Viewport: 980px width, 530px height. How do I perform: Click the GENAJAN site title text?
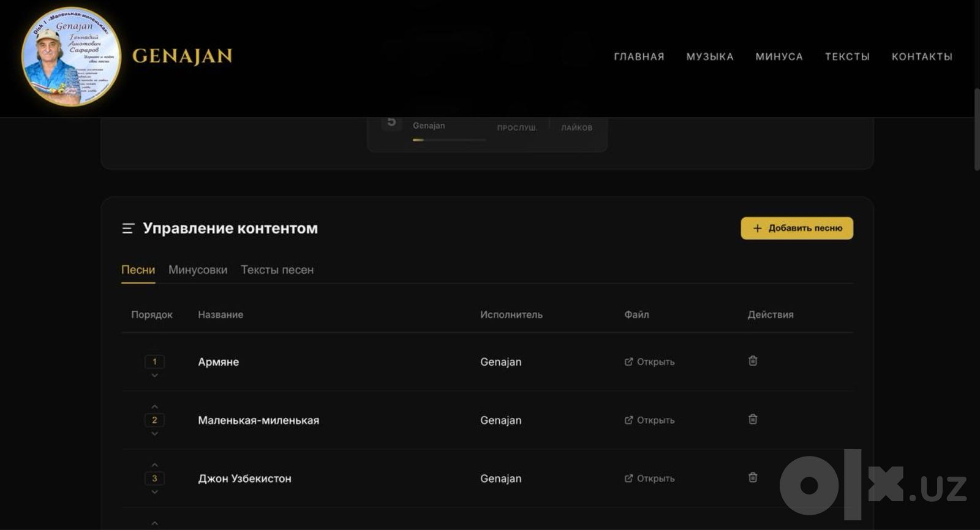click(182, 56)
